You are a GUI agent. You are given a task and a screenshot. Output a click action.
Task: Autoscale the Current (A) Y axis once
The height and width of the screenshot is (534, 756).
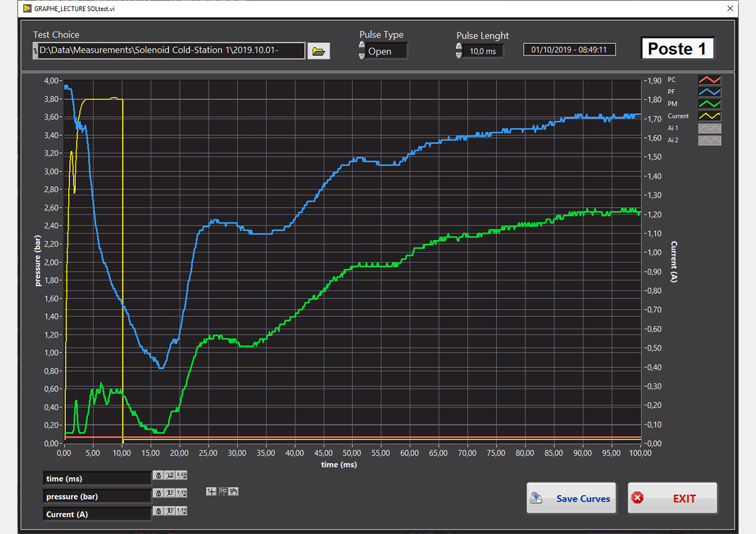170,511
